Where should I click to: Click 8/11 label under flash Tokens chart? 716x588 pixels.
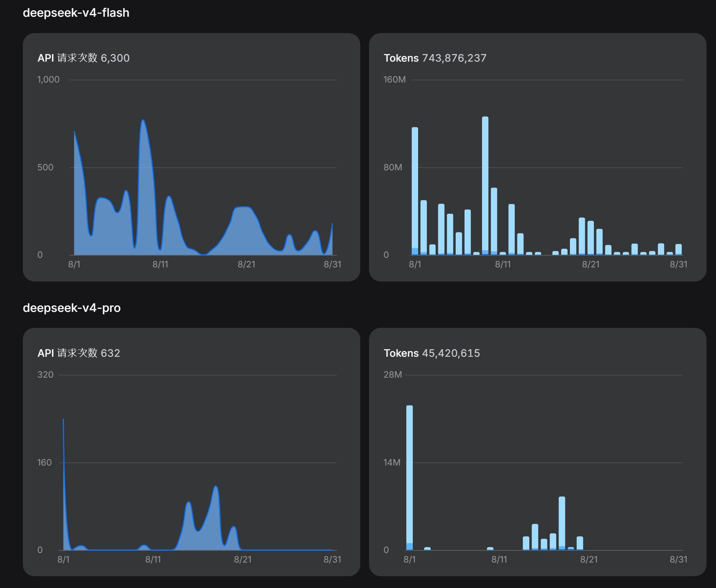pos(503,264)
